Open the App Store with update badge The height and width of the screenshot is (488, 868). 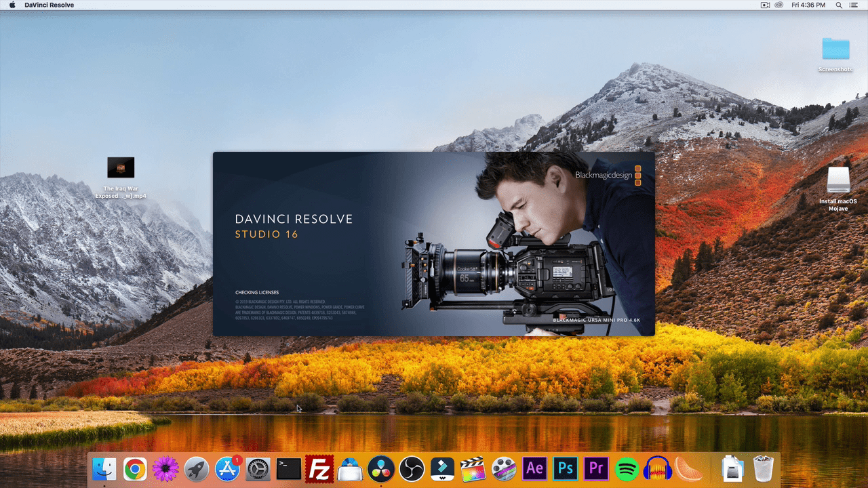[227, 468]
